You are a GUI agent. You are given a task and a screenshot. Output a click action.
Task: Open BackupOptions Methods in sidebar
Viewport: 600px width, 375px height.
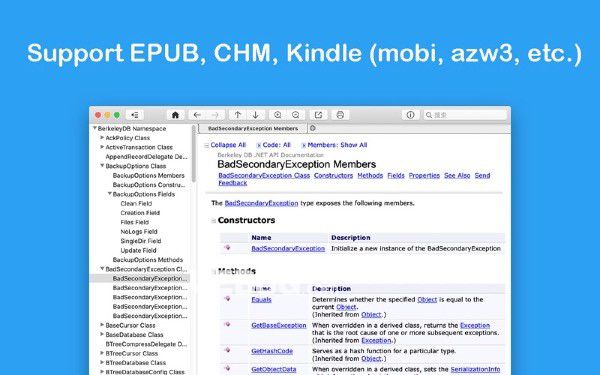click(x=148, y=260)
